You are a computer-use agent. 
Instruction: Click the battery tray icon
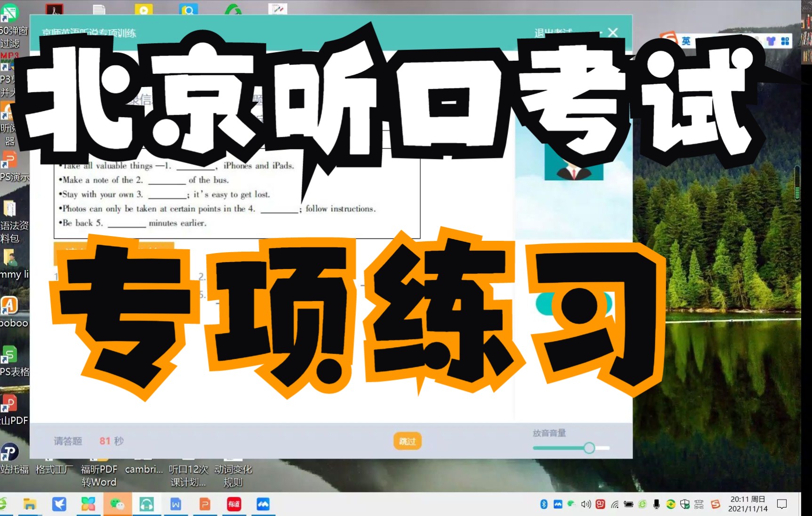point(628,504)
